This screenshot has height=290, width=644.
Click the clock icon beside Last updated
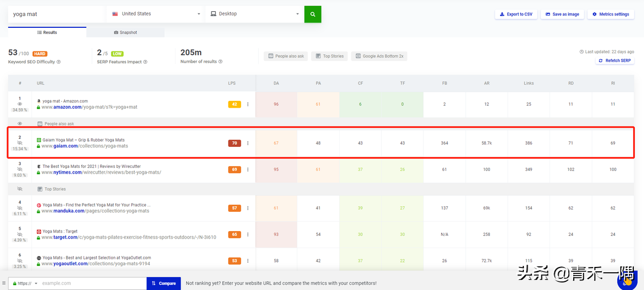point(582,52)
